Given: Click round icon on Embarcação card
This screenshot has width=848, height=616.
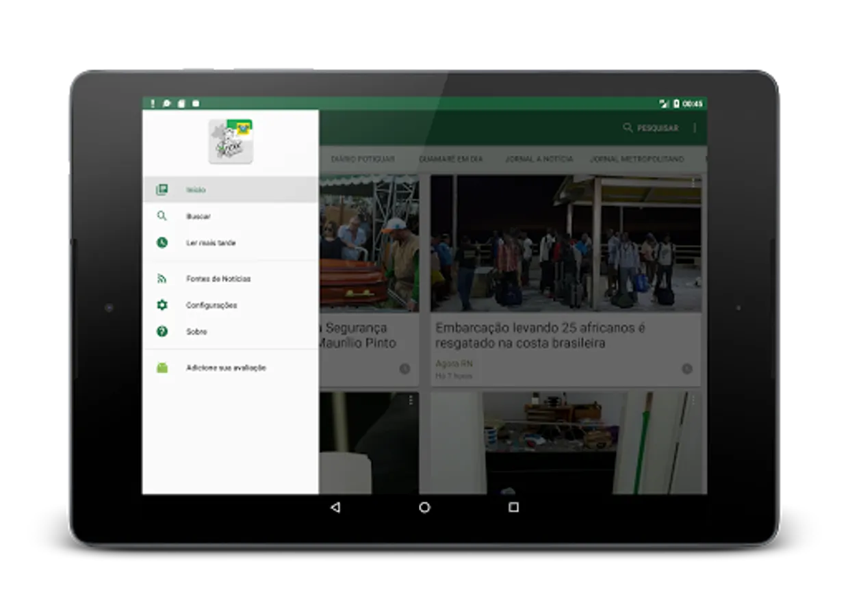Looking at the screenshot, I should coord(686,369).
